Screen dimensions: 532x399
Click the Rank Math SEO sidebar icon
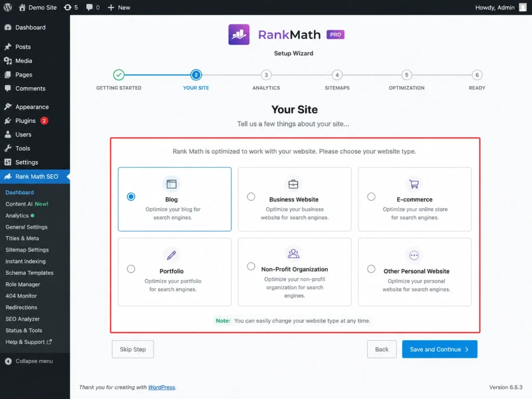8,177
